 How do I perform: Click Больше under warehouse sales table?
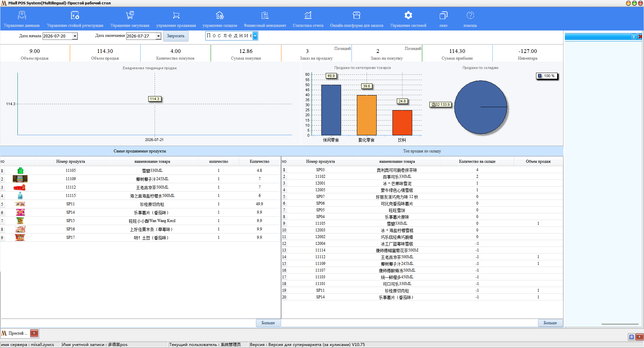coord(550,323)
